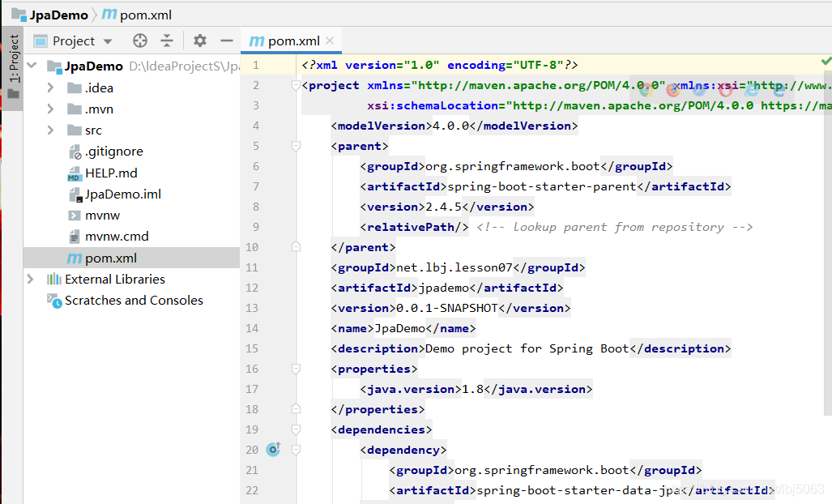Select Scratches and Consoles
832x504 pixels.
click(134, 301)
